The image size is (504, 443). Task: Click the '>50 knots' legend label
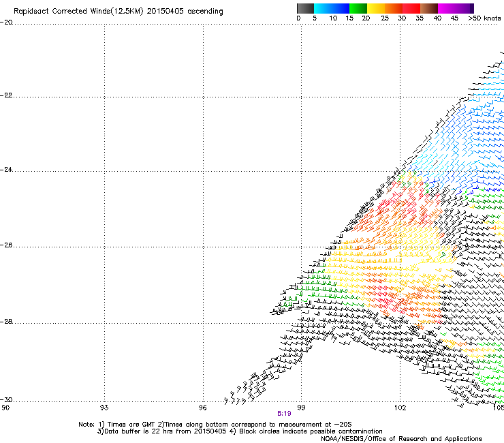[x=484, y=18]
